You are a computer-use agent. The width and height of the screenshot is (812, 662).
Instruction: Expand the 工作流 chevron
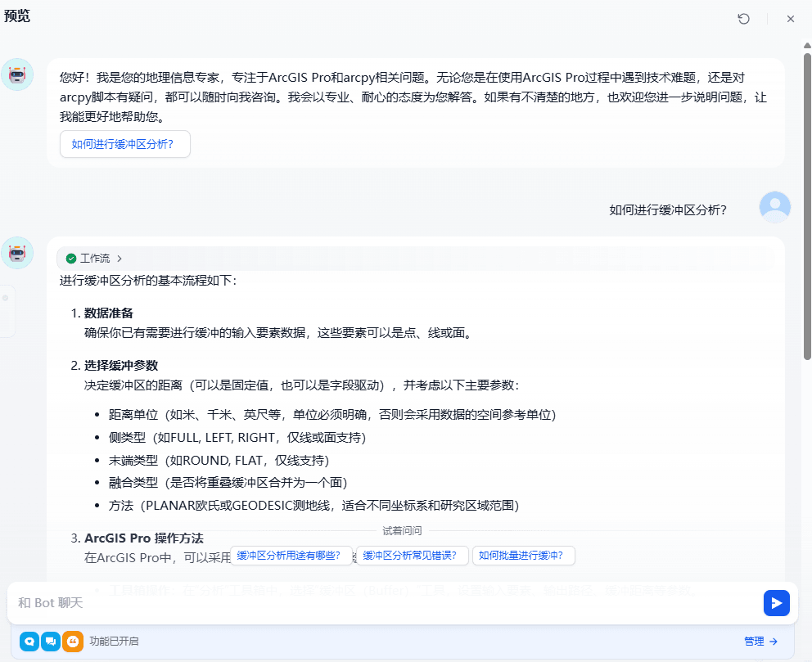point(120,259)
